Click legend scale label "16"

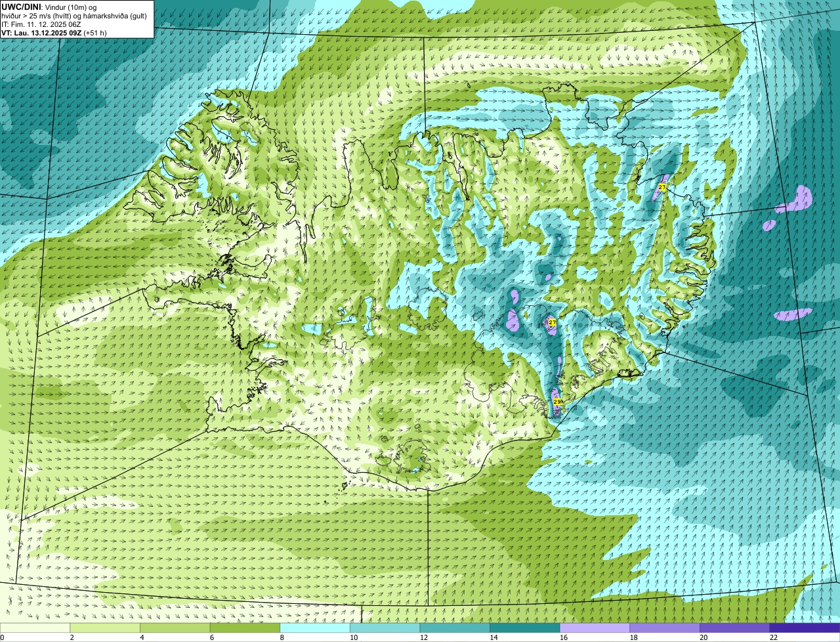tap(564, 637)
